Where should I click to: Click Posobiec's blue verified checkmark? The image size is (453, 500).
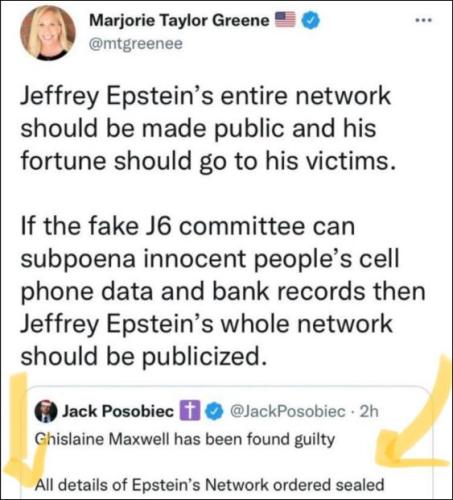click(213, 412)
